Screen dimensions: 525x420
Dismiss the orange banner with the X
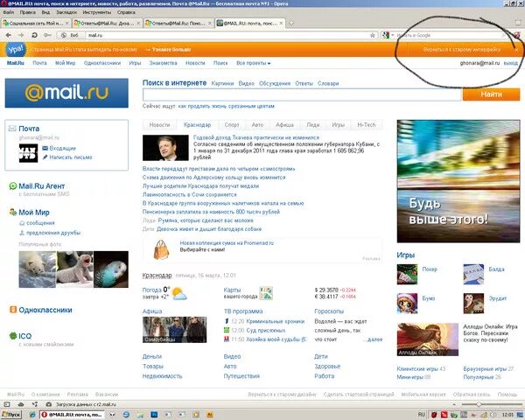coord(516,50)
